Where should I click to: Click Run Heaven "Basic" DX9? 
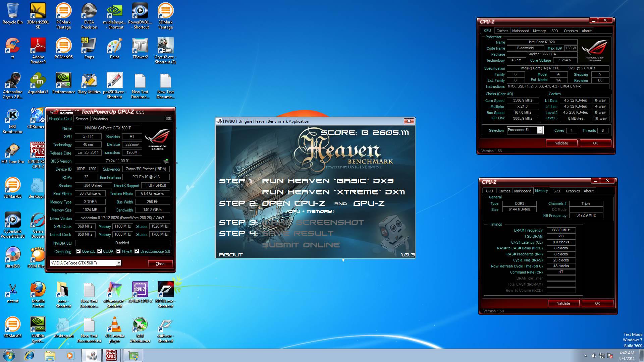click(328, 181)
